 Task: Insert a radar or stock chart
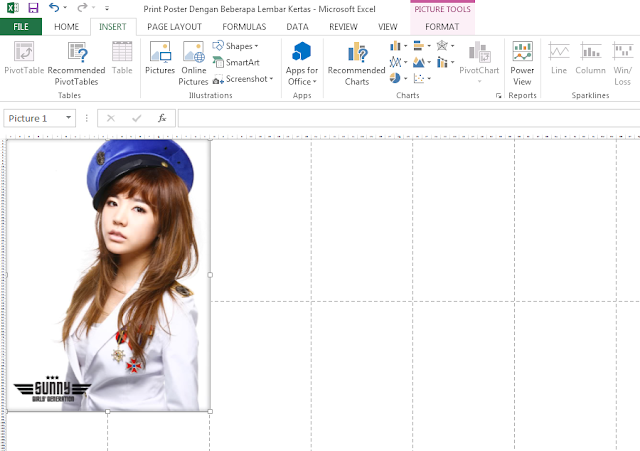pyautogui.click(x=442, y=46)
